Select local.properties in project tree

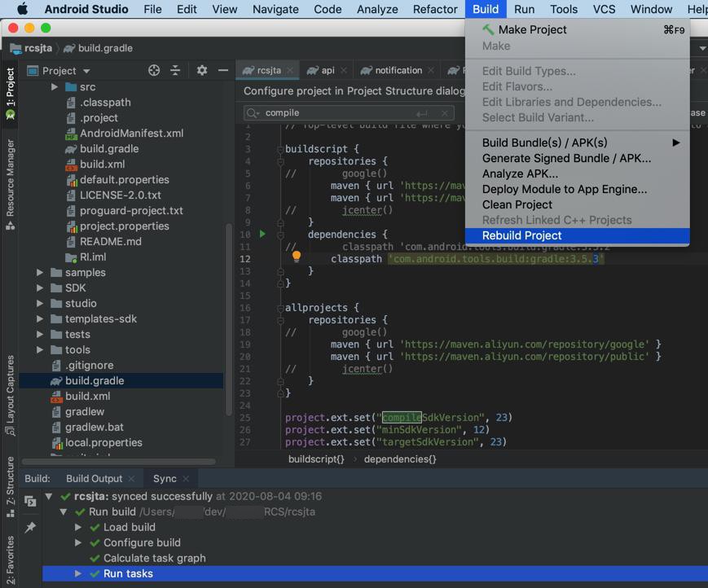coord(103,443)
